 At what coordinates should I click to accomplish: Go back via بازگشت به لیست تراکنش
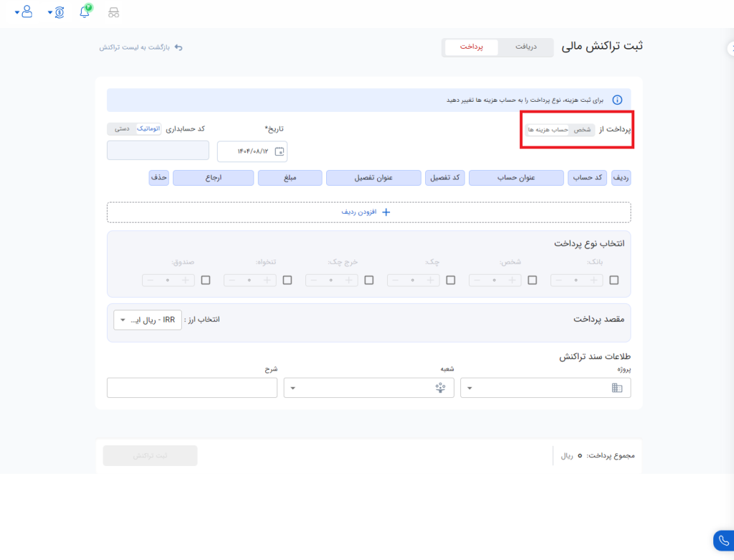(x=141, y=47)
